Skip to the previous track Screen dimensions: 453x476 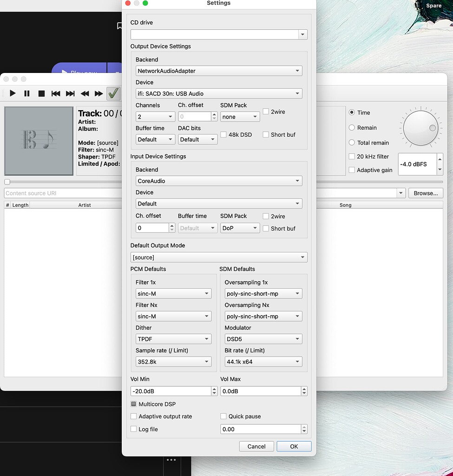pyautogui.click(x=55, y=93)
